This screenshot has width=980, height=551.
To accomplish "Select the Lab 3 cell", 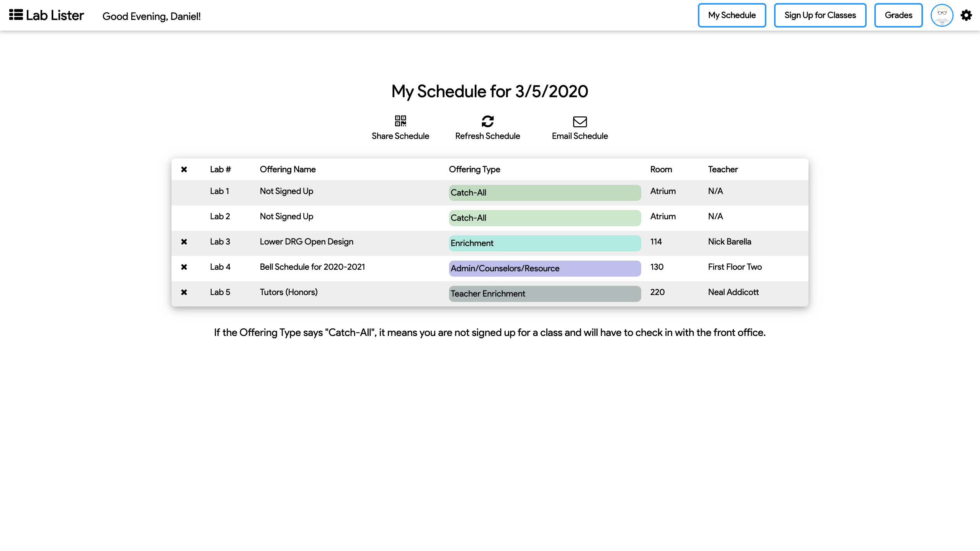I will (220, 242).
